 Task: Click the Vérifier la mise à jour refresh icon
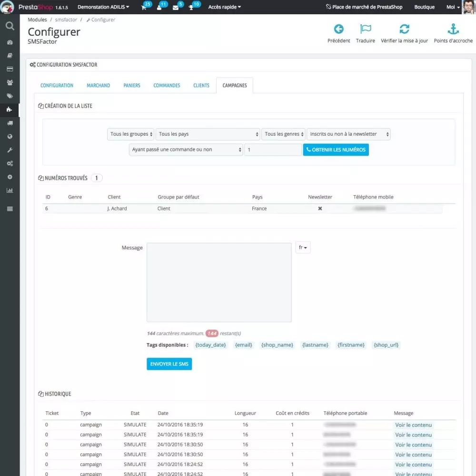pyautogui.click(x=404, y=29)
